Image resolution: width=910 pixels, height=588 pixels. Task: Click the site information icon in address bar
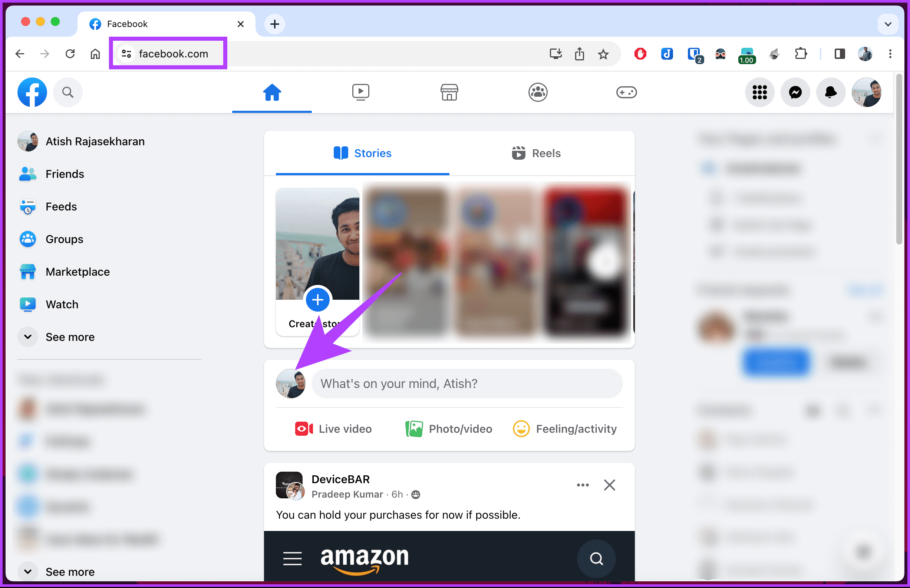coord(126,54)
